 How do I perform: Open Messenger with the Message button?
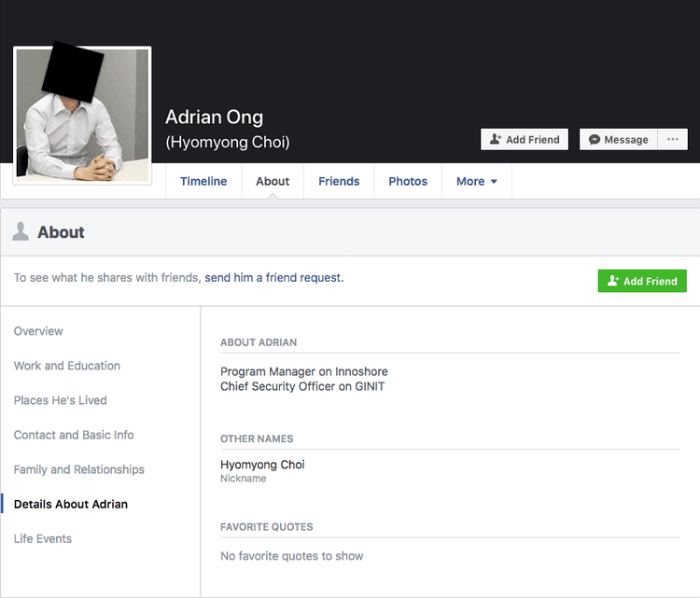click(x=618, y=140)
